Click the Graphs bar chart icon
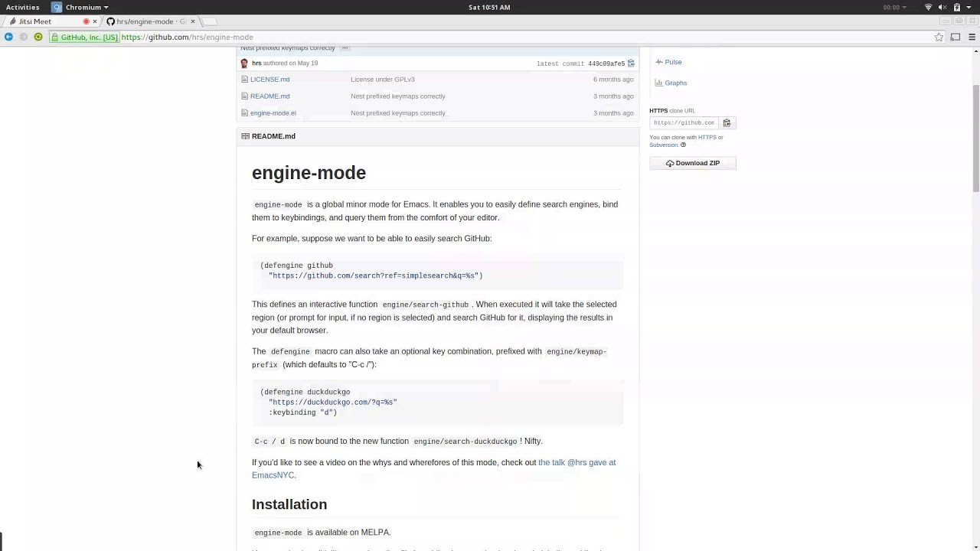Image resolution: width=980 pixels, height=551 pixels. (x=658, y=83)
